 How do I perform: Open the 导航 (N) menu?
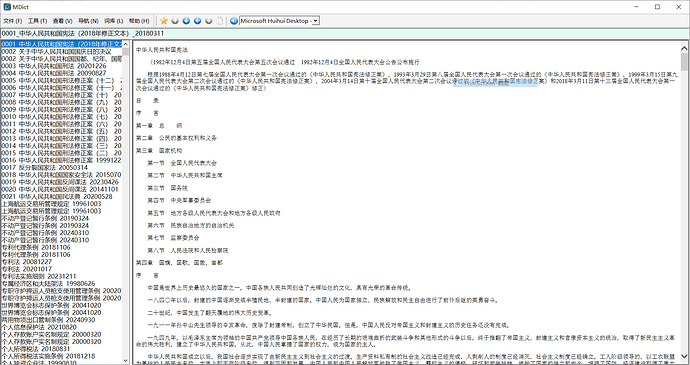coord(88,21)
